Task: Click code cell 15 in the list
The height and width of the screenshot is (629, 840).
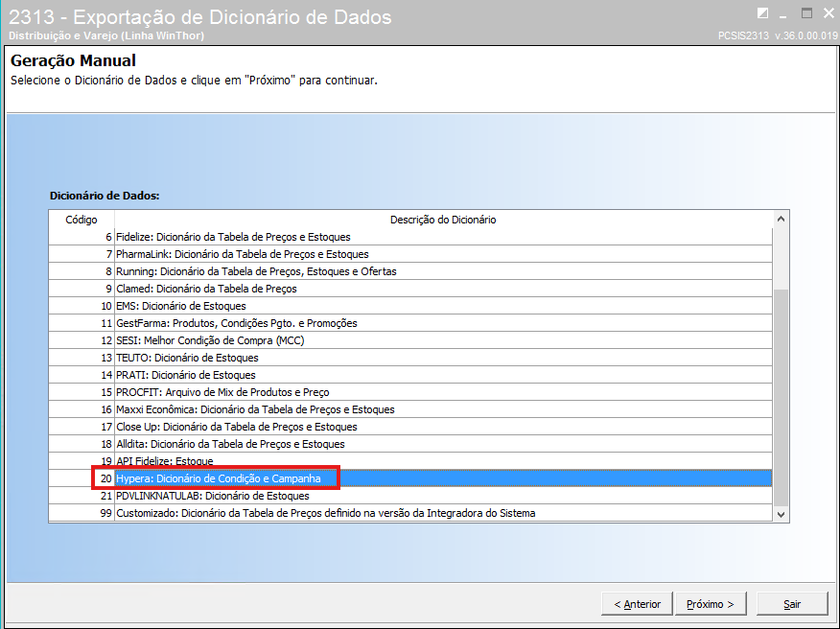Action: click(x=82, y=392)
